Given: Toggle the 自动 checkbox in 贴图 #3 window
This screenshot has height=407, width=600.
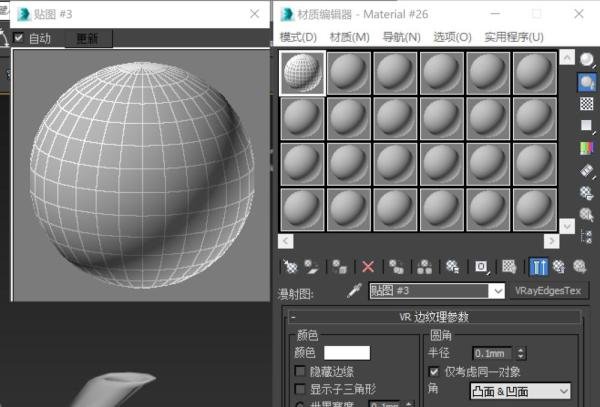Looking at the screenshot, I should (x=18, y=37).
